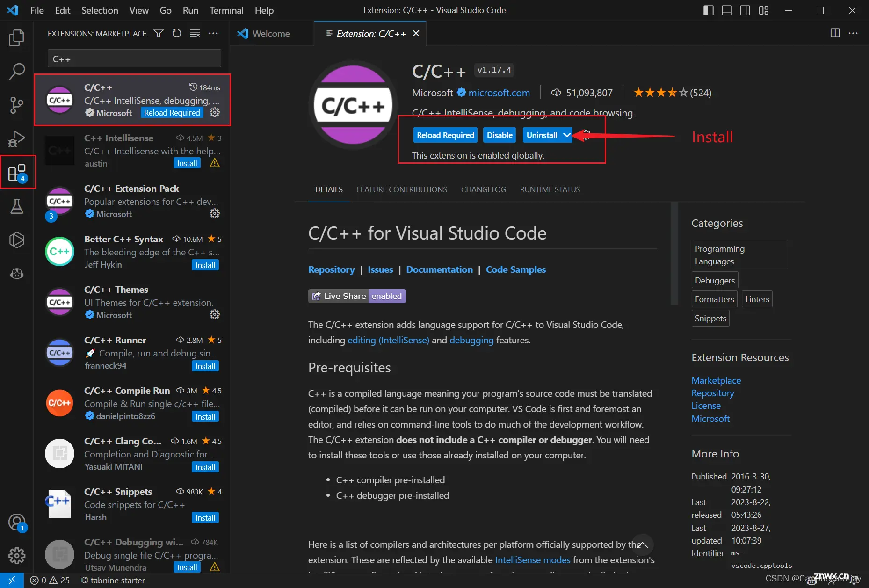
Task: Switch to the Welcome tab
Action: (x=271, y=34)
